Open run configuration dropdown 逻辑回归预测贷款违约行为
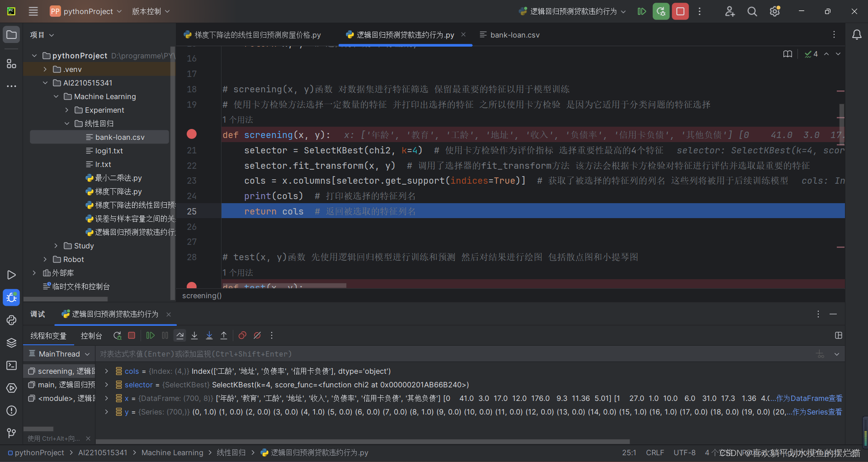 point(572,11)
